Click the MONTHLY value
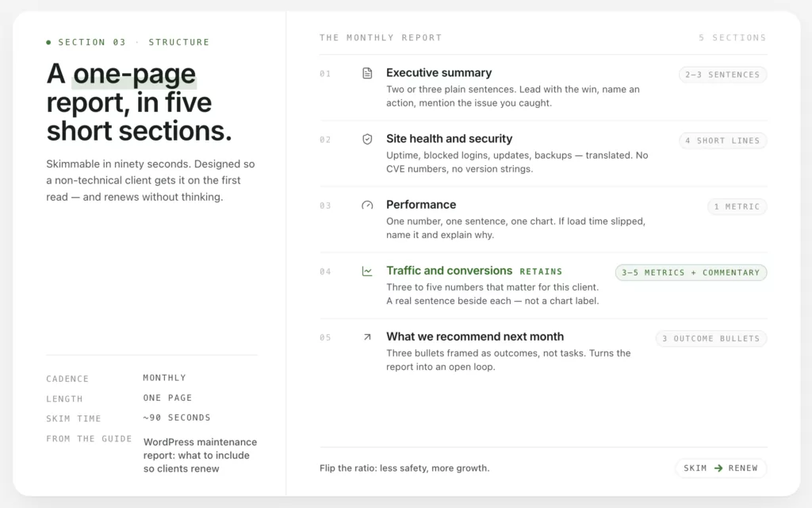 coord(165,378)
